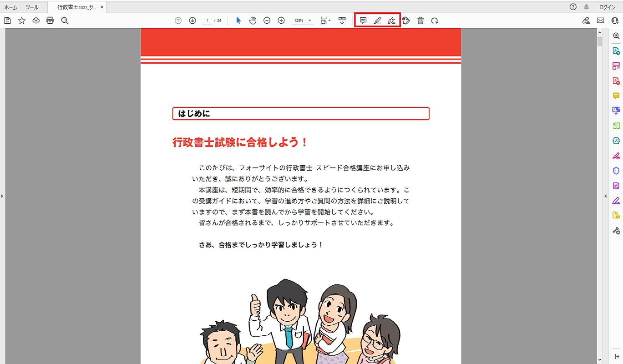Open the magenta floppy-disk tool in right pane
This screenshot has width=623, height=364.
[616, 186]
